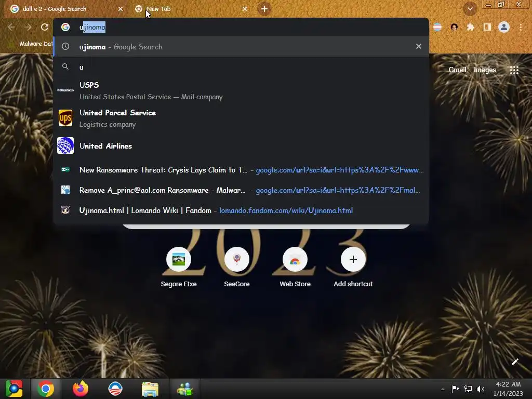Viewport: 532px width, 399px height.
Task: Launch Firefox from the taskbar
Action: [x=81, y=389]
